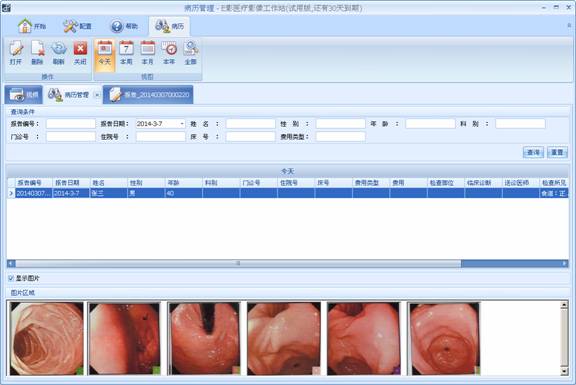Select the sixth endoscopy thumbnail

444,338
